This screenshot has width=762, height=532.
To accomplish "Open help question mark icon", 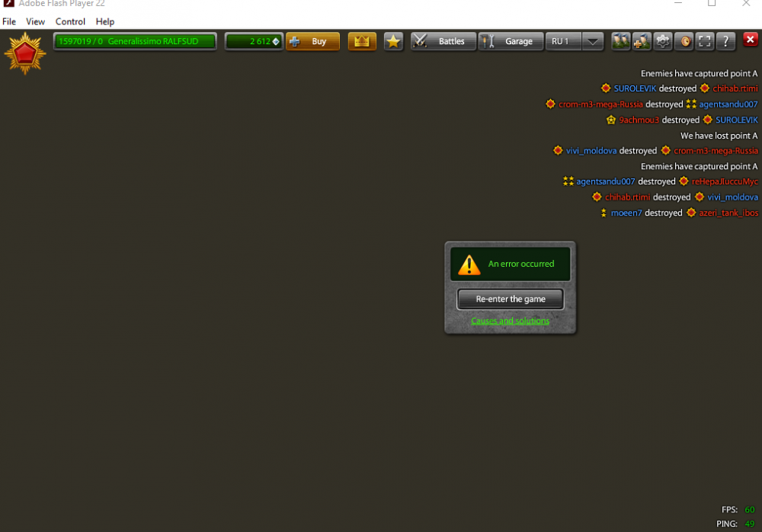I will point(725,41).
